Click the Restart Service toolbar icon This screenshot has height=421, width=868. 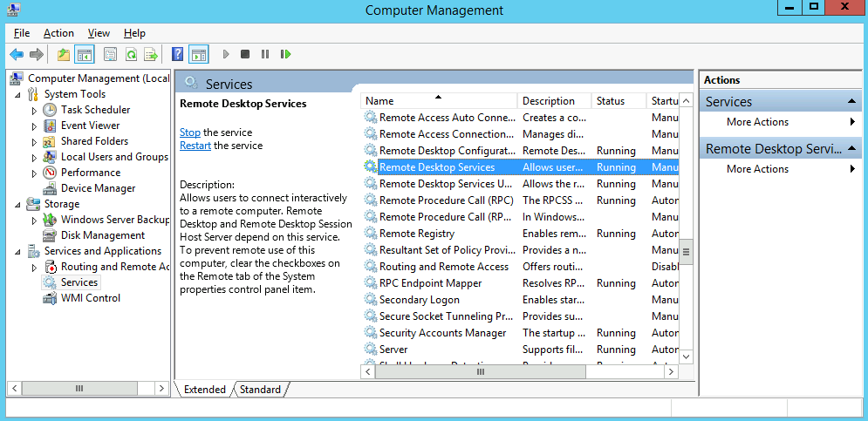[x=285, y=55]
